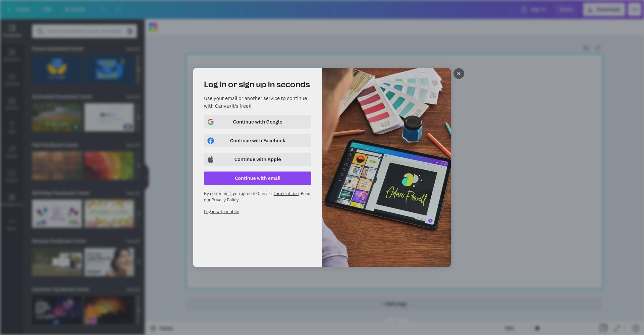The height and width of the screenshot is (335, 644).
Task: Open the More sidebar tab
Action: [x=12, y=224]
